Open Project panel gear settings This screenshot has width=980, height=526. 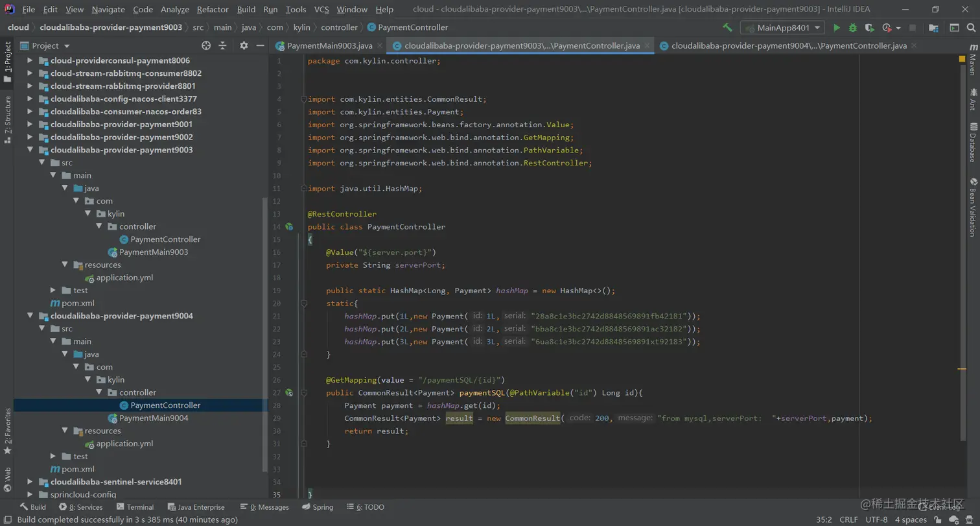pos(244,45)
